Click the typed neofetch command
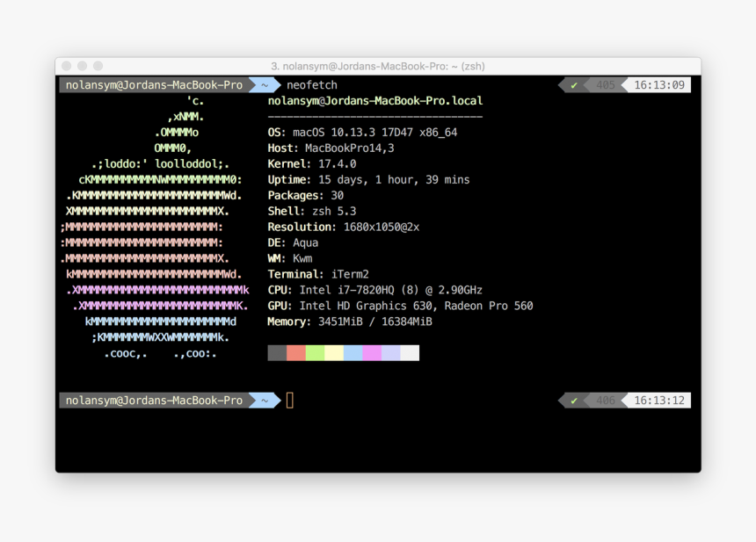Image resolution: width=756 pixels, height=542 pixels. click(x=311, y=85)
